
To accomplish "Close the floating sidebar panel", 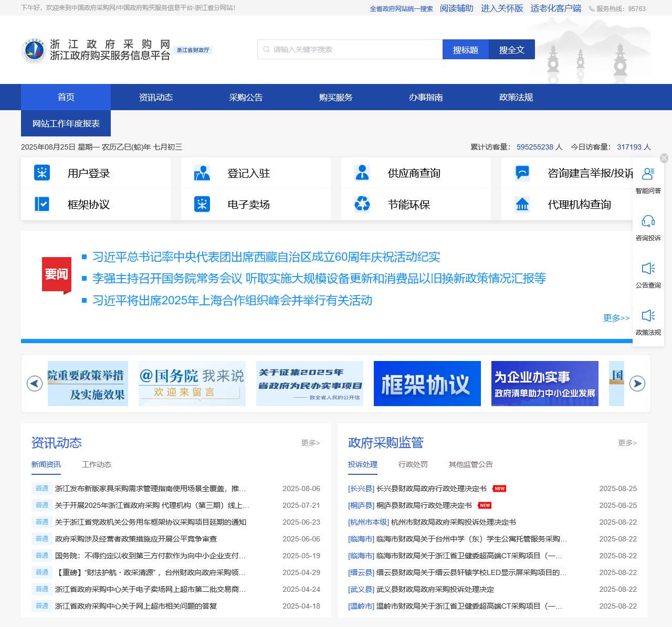I will click(664, 158).
